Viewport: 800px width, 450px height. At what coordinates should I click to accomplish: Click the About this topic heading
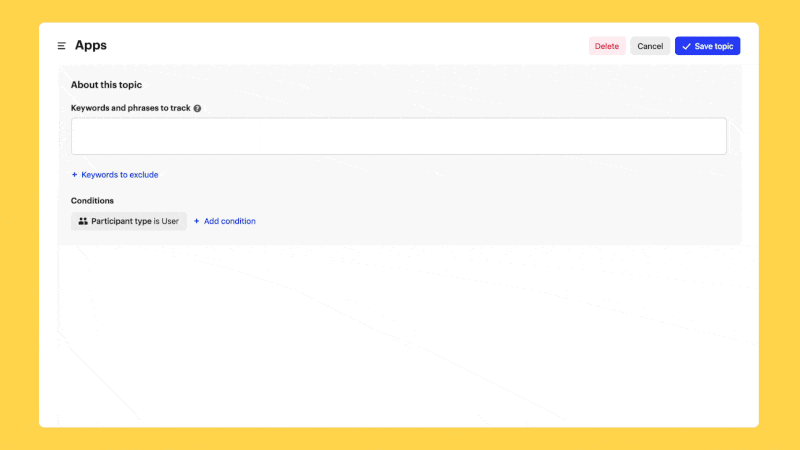(106, 85)
